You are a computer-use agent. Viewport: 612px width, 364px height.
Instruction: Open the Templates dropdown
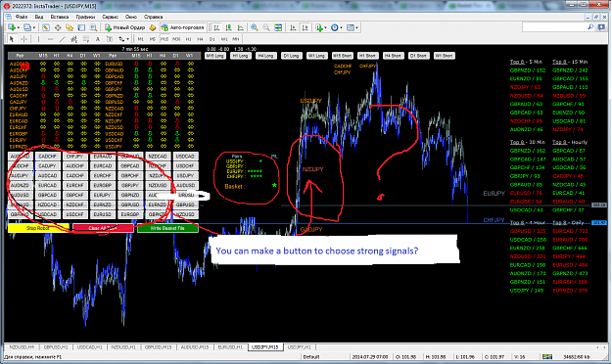(353, 27)
